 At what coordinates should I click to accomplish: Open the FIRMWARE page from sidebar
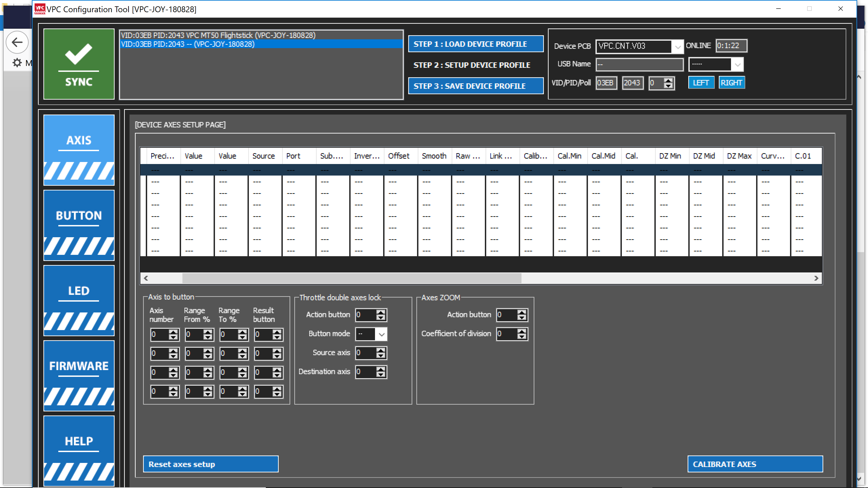(x=78, y=375)
